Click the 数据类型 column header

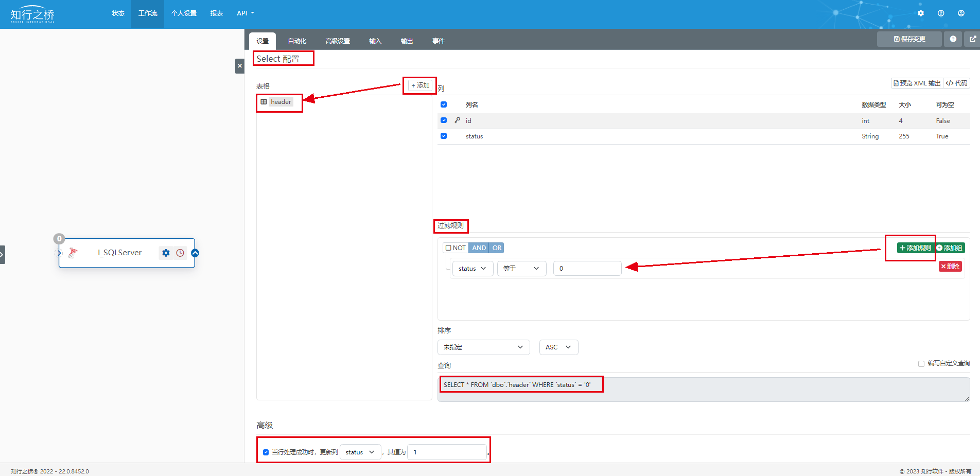874,105
